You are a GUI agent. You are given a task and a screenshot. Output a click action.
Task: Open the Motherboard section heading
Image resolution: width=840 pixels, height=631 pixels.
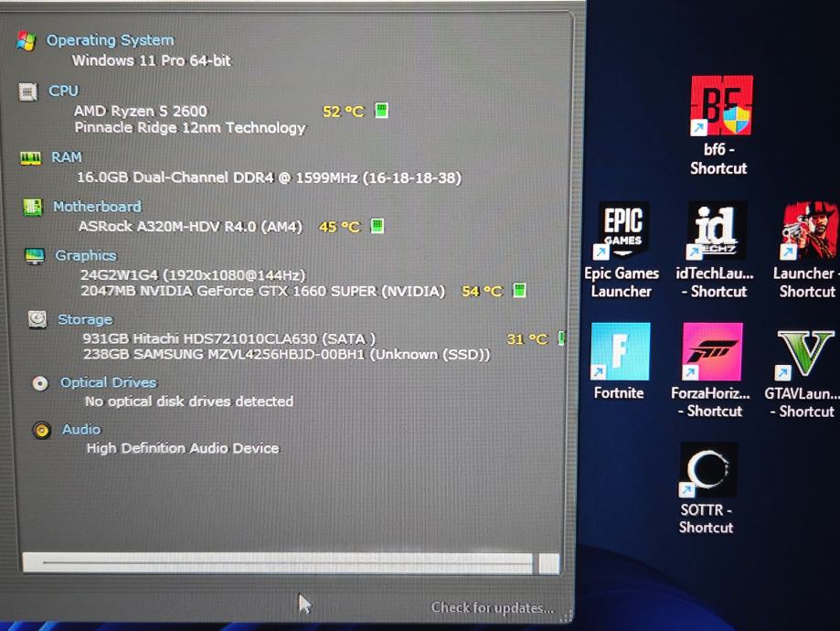[97, 207]
